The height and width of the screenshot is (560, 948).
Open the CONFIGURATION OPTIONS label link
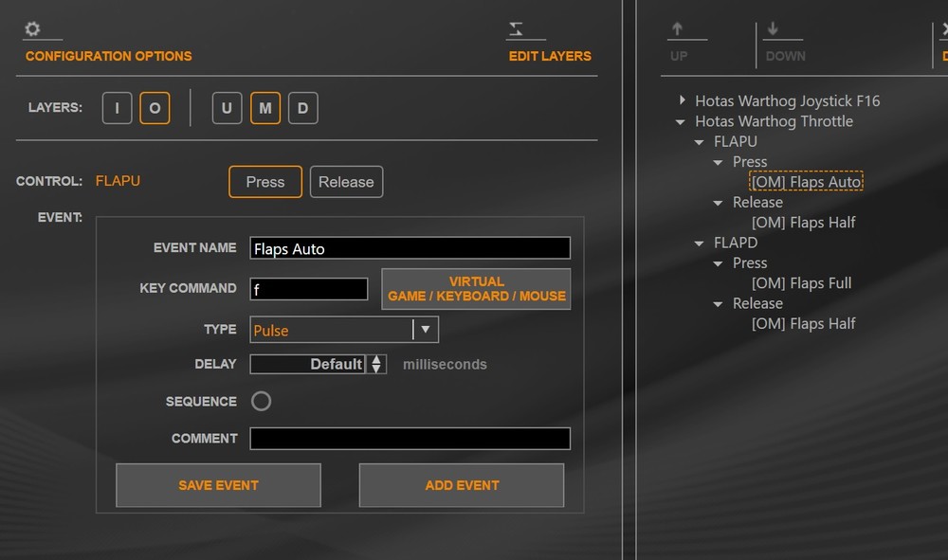109,56
